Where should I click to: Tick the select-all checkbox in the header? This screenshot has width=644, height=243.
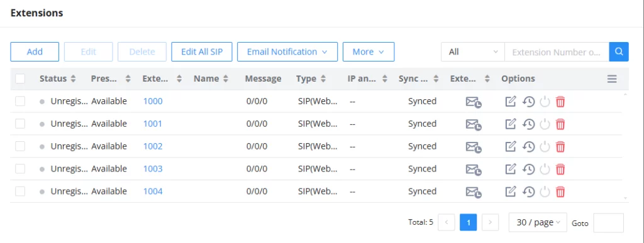click(x=20, y=78)
